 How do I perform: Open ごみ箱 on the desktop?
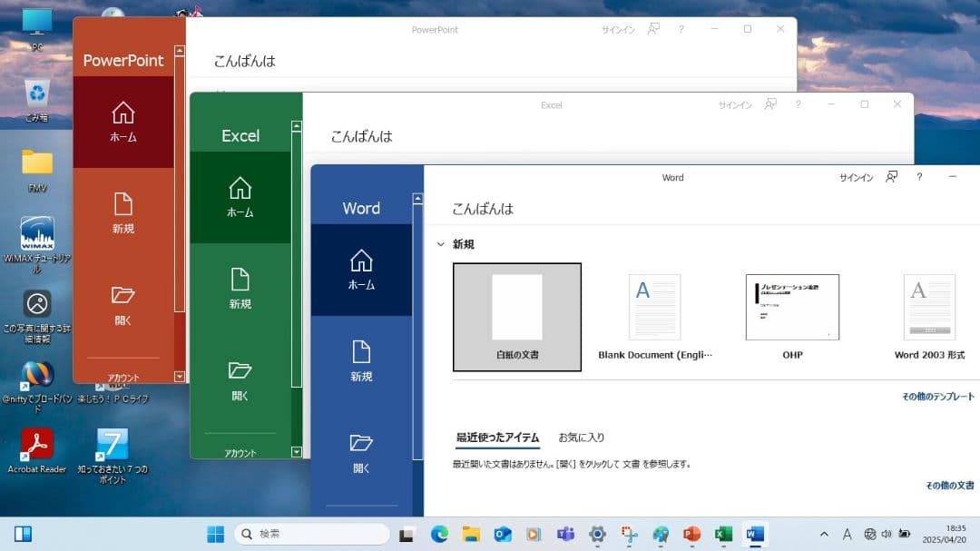point(36,95)
